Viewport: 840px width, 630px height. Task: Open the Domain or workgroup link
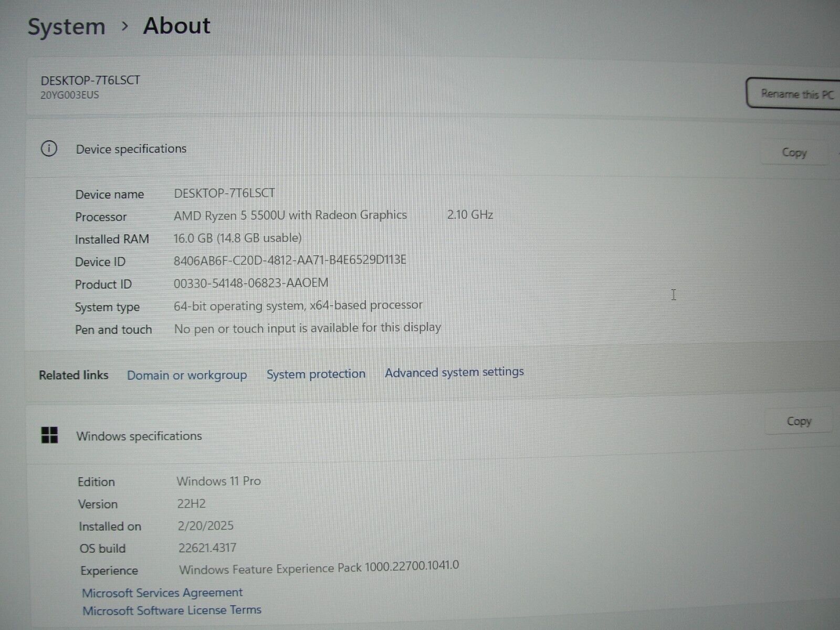pyautogui.click(x=187, y=375)
